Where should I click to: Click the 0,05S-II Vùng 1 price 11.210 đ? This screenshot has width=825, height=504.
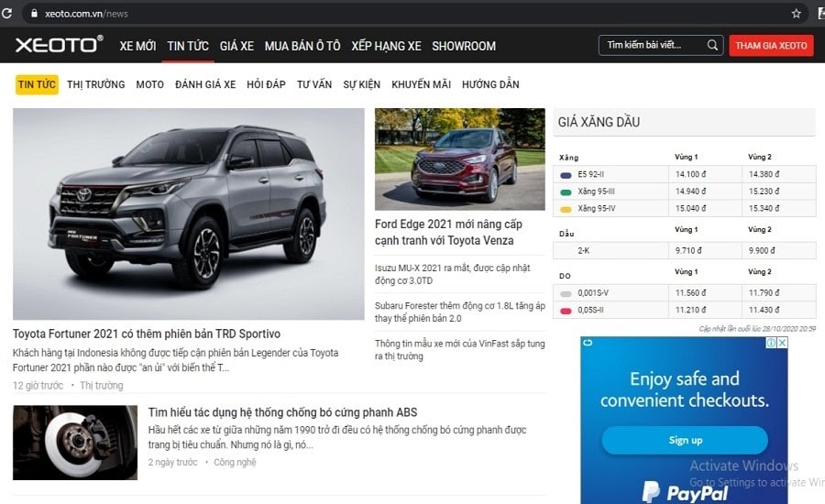691,310
